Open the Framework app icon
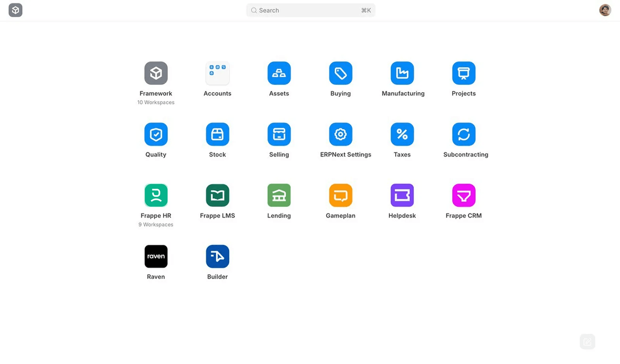 (156, 73)
